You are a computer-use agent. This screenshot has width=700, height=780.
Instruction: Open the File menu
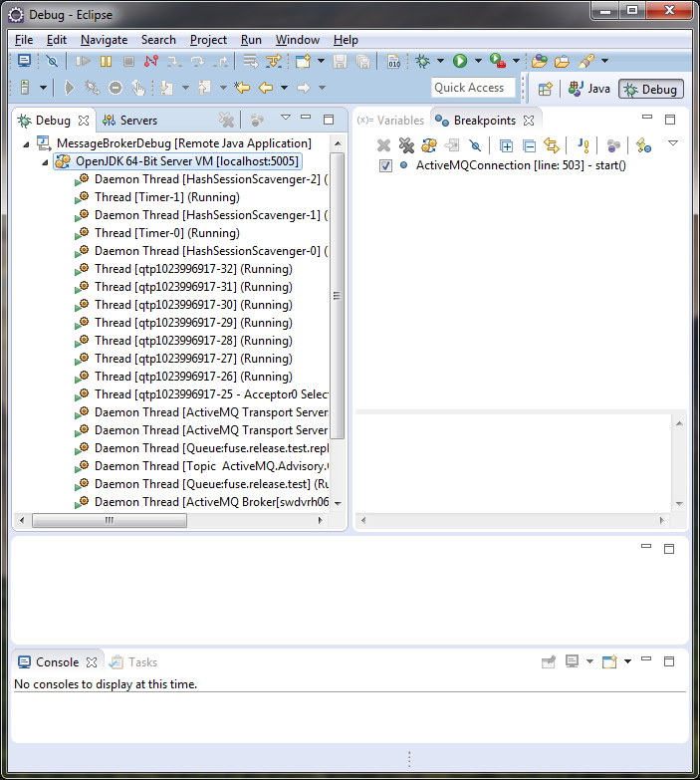[24, 40]
